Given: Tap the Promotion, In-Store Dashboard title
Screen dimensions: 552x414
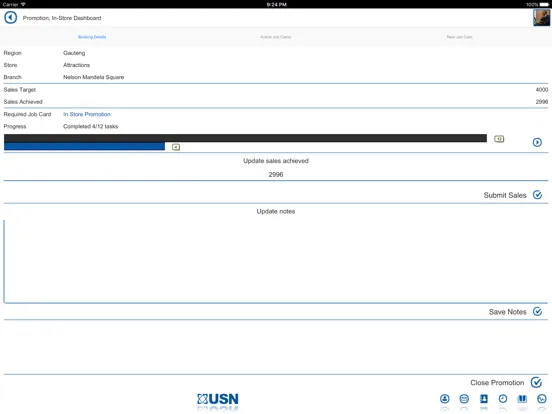Looking at the screenshot, I should [x=62, y=18].
